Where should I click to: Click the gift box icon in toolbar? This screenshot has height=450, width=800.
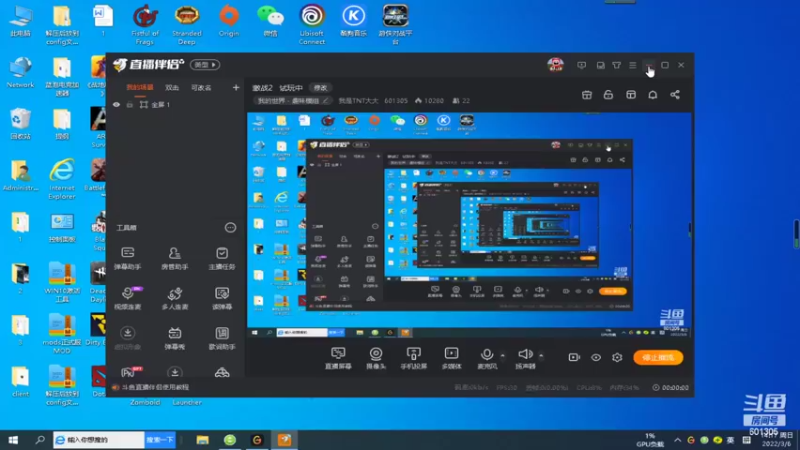point(587,95)
